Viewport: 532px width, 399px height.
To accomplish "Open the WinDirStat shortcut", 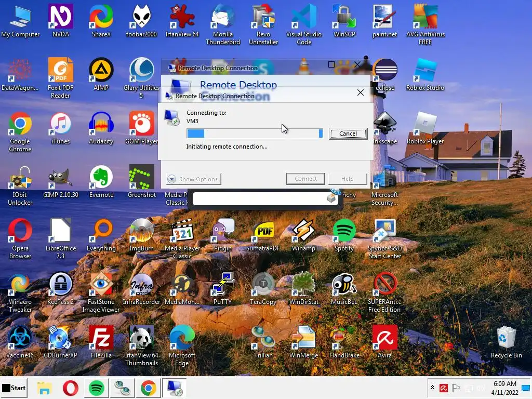I will click(x=303, y=288).
